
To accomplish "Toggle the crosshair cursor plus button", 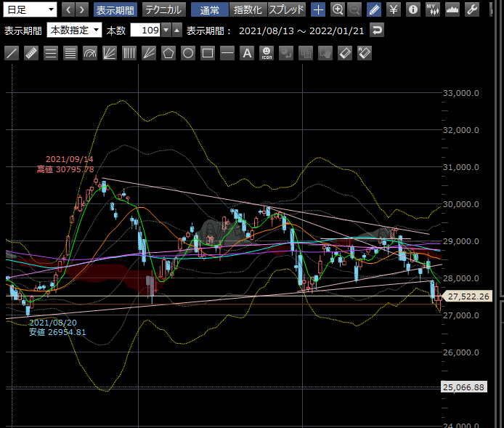I will click(318, 9).
